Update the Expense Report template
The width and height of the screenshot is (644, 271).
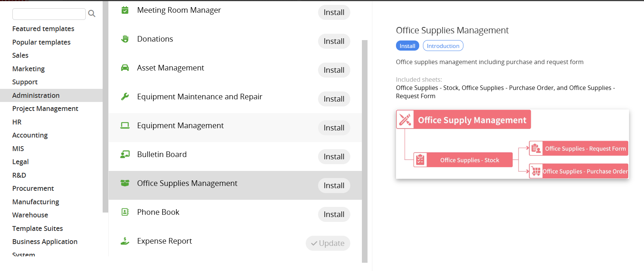tap(328, 243)
